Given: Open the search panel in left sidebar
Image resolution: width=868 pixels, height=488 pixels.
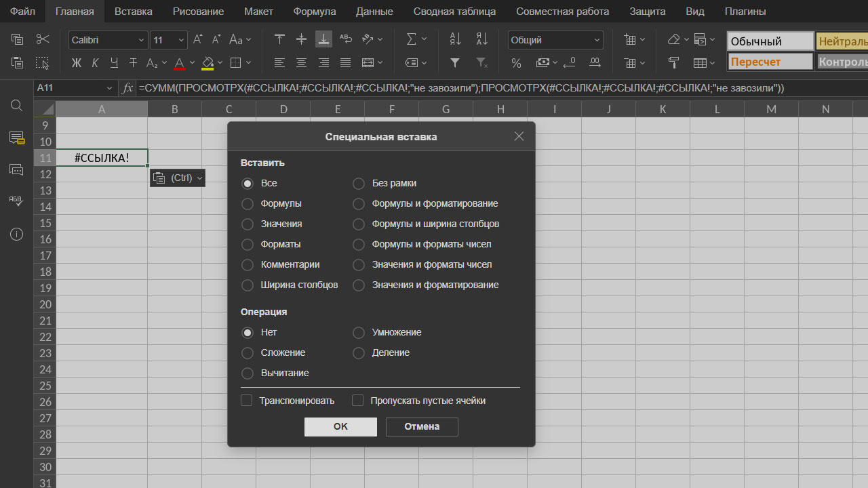Looking at the screenshot, I should point(17,106).
